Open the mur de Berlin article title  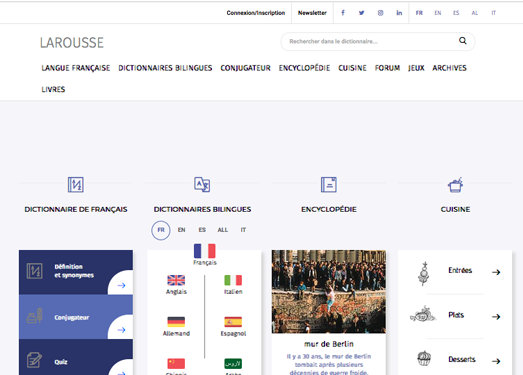click(x=329, y=344)
